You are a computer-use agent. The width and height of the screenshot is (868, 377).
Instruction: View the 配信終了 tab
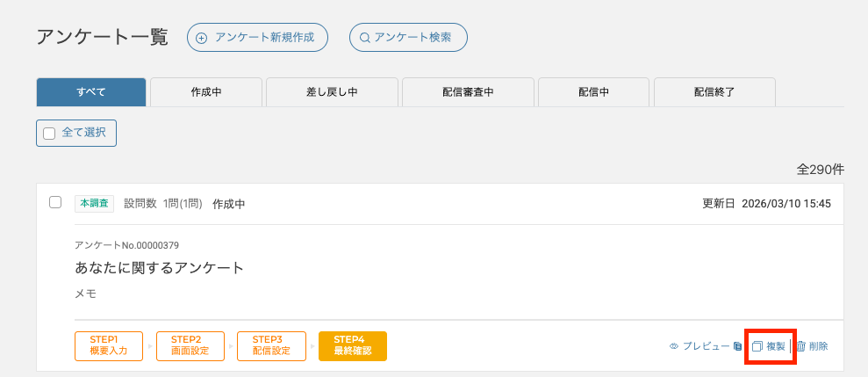tap(714, 91)
